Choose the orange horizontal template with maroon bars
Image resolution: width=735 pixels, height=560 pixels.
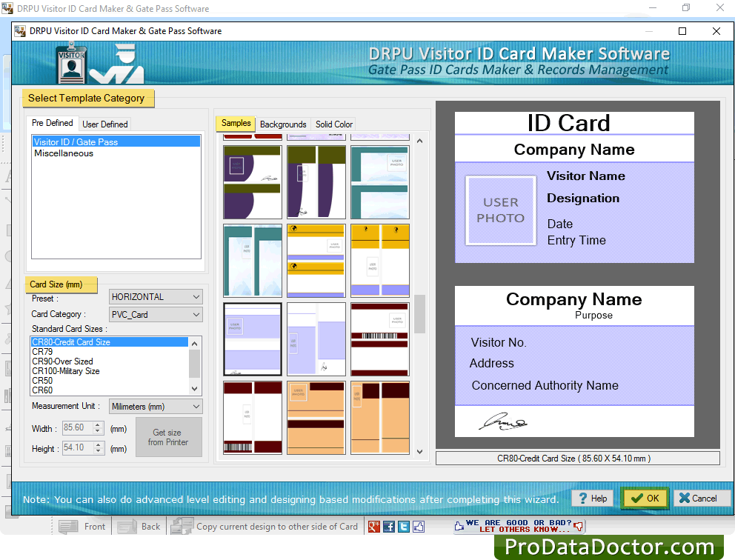point(316,418)
